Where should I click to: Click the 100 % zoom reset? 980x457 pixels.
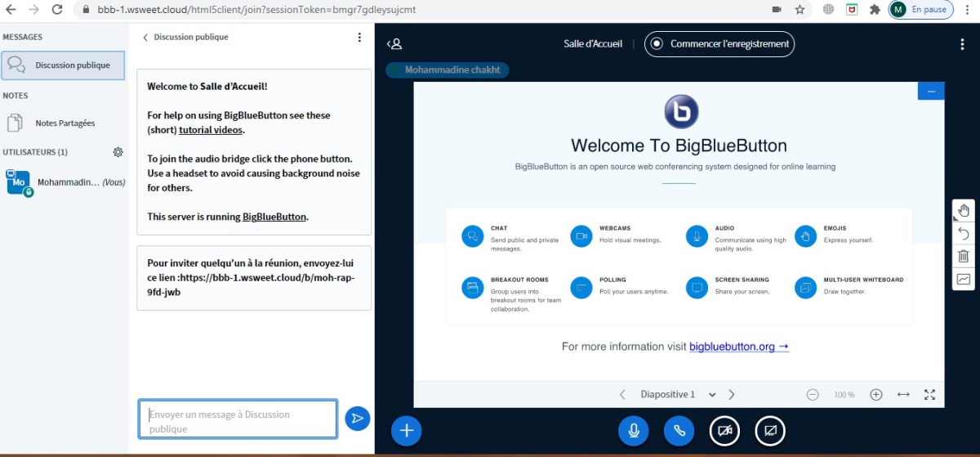(x=844, y=395)
